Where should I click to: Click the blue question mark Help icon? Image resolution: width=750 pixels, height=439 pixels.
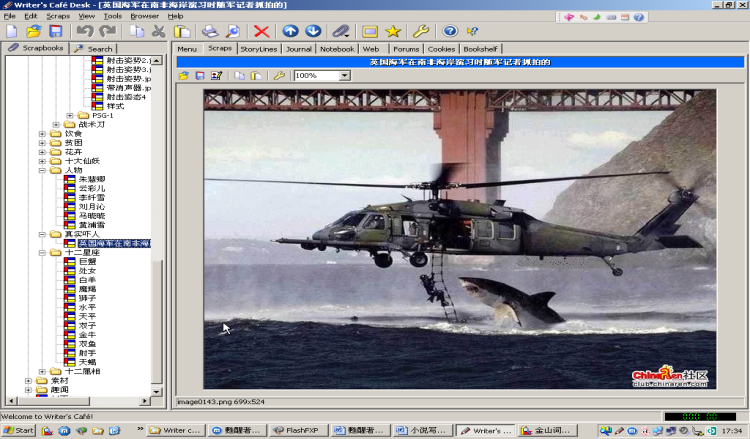(x=450, y=32)
